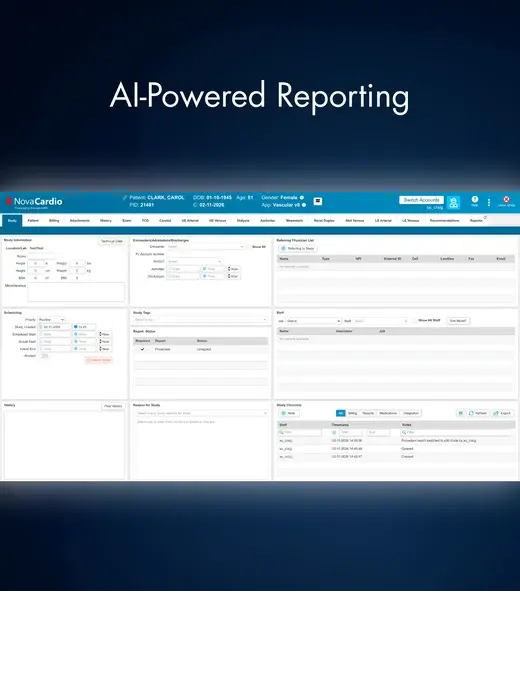Viewport: 520px width, 673px height.
Task: Open the Reason for Study dropdown
Action: click(x=201, y=413)
